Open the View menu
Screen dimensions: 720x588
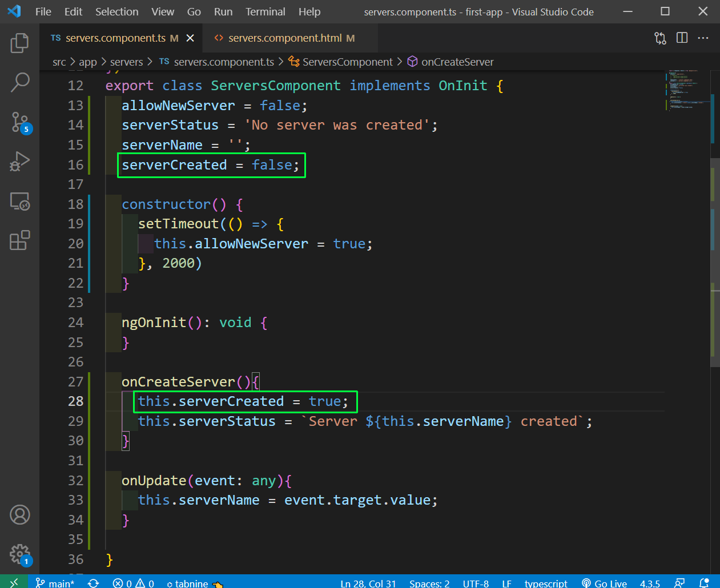click(163, 11)
